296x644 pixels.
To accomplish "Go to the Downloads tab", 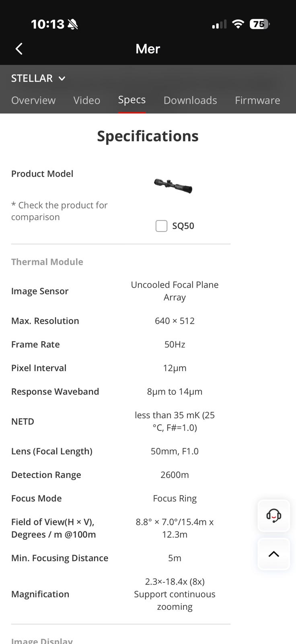I will point(190,100).
